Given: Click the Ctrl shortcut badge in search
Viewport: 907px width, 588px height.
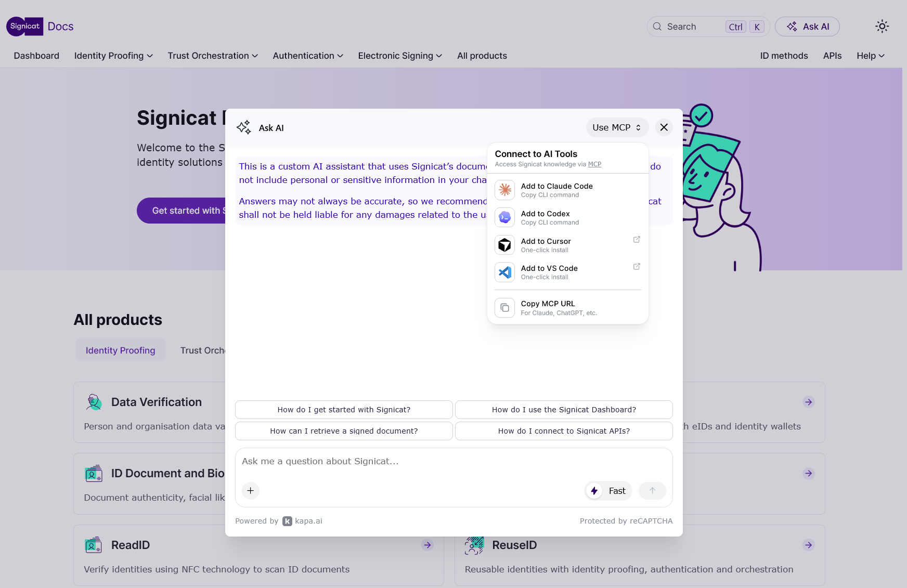Looking at the screenshot, I should pyautogui.click(x=735, y=27).
